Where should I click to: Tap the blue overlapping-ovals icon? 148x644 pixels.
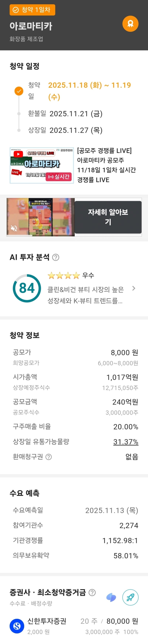click(x=111, y=598)
